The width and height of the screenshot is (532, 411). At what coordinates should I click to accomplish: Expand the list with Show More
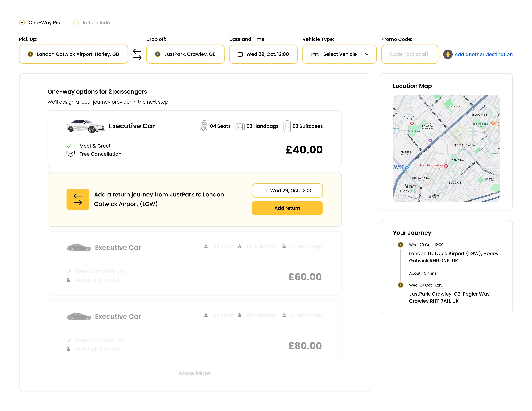(x=194, y=373)
